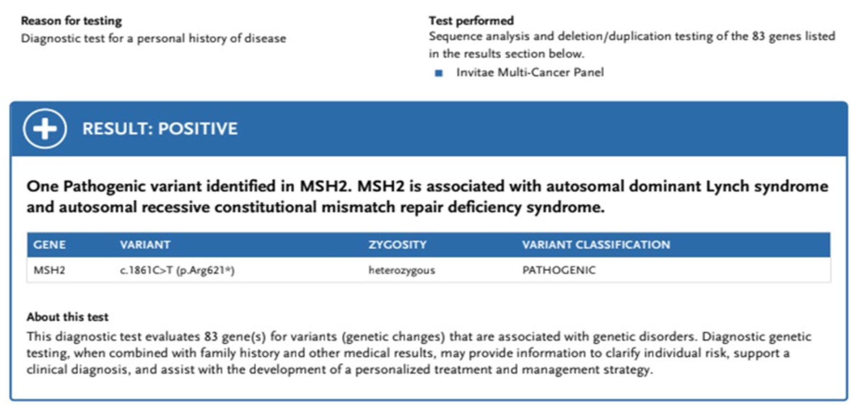Click the GENE column header
868x408 pixels.
click(x=49, y=245)
